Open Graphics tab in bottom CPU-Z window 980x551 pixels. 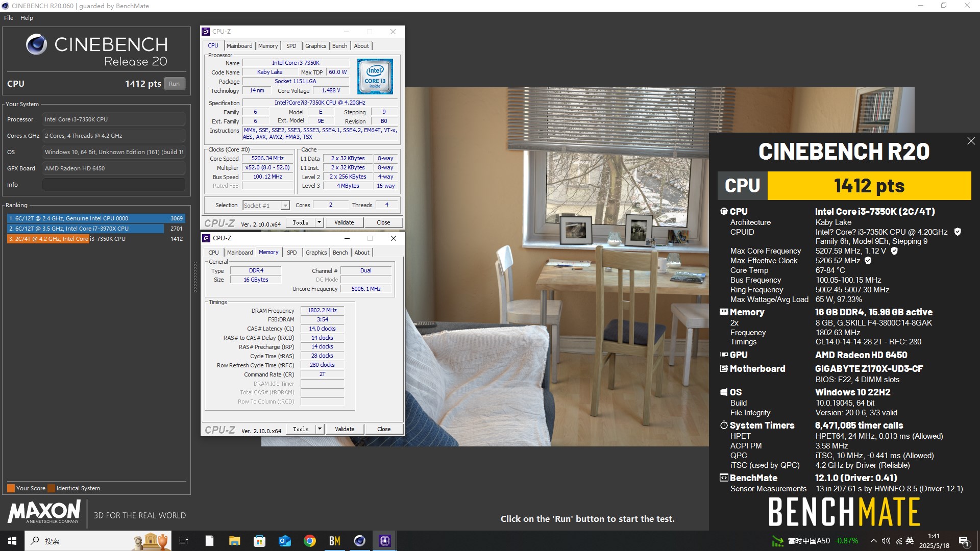(316, 253)
